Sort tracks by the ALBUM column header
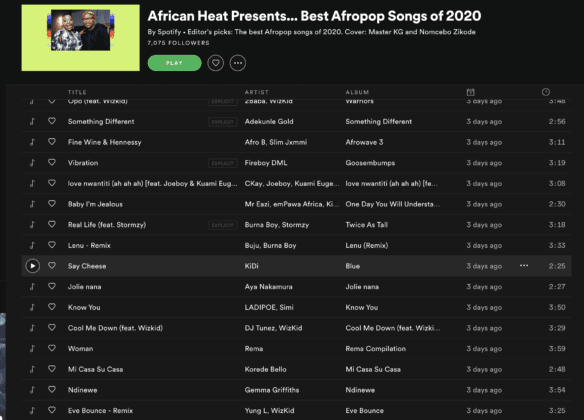This screenshot has width=584, height=420. pyautogui.click(x=357, y=92)
